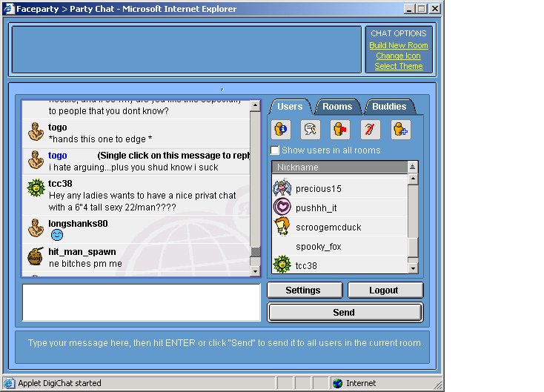The width and height of the screenshot is (544, 392).
Task: Open the Rooms tab
Action: (337, 107)
